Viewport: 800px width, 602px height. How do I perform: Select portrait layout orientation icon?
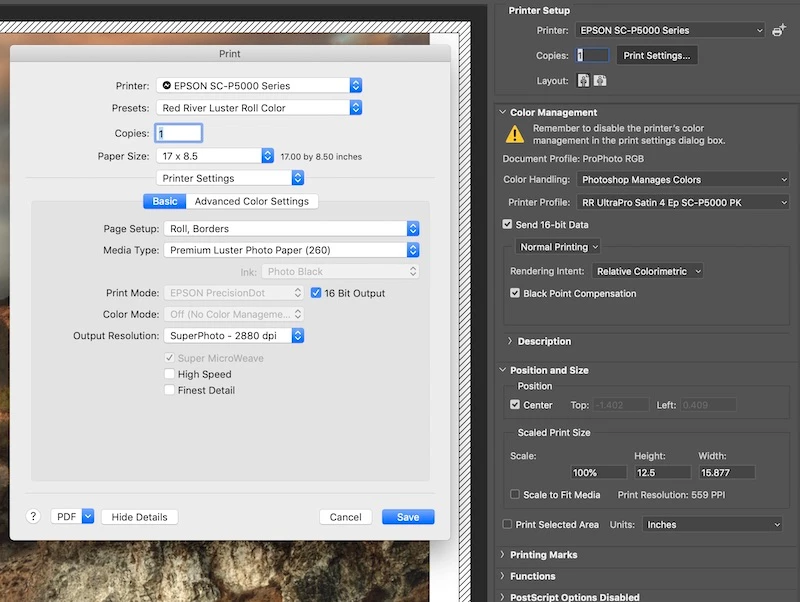[583, 81]
